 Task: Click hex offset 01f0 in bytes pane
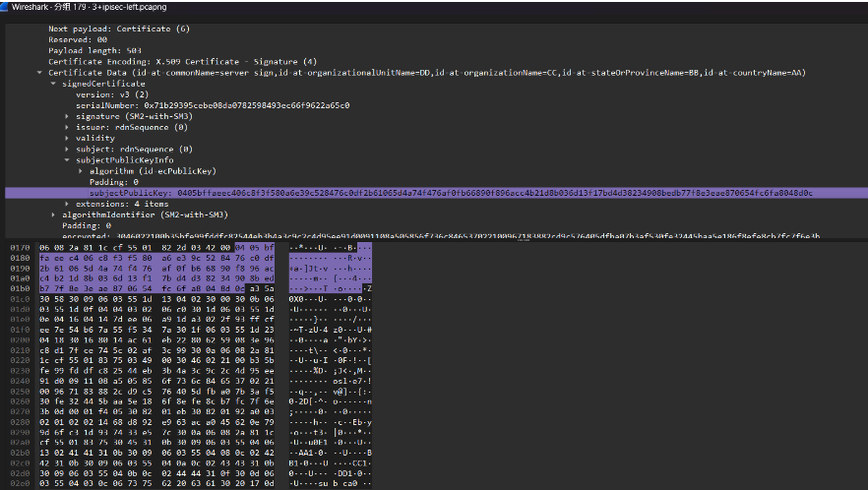(21, 330)
